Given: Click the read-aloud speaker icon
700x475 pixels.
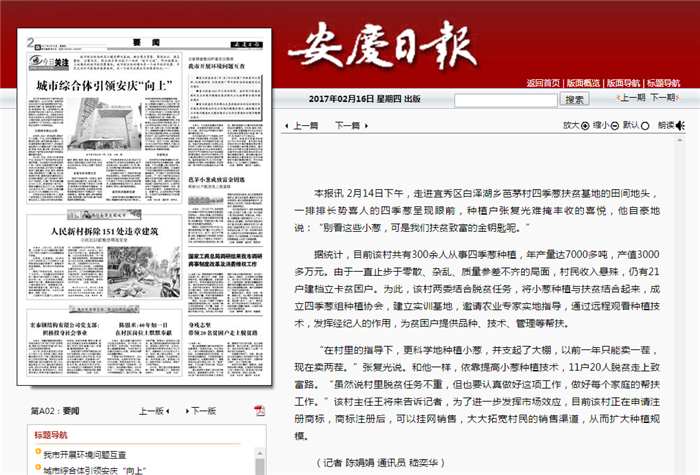Looking at the screenshot, I should click(680, 126).
